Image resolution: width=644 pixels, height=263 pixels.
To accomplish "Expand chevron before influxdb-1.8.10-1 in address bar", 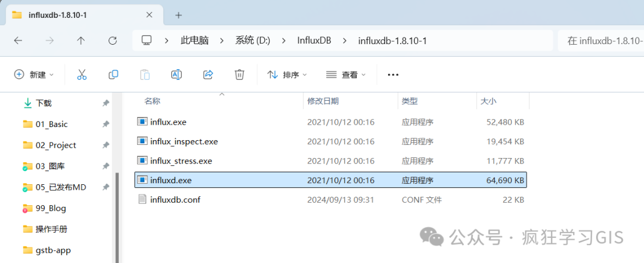I will (x=345, y=41).
